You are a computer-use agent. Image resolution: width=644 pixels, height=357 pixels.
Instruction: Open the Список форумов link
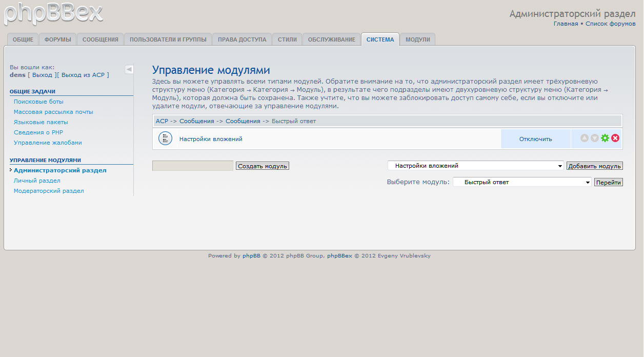click(x=610, y=24)
